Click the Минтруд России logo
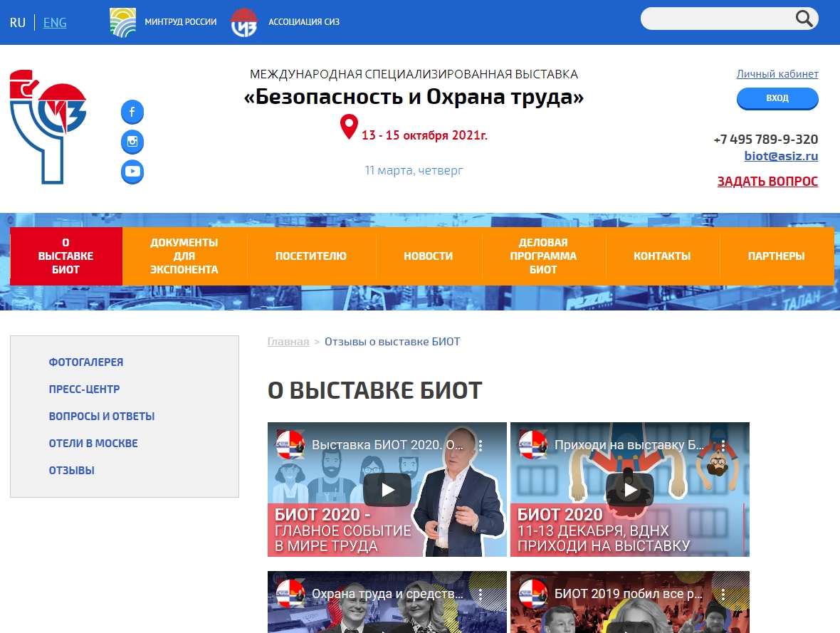This screenshot has height=633, width=840. [123, 22]
